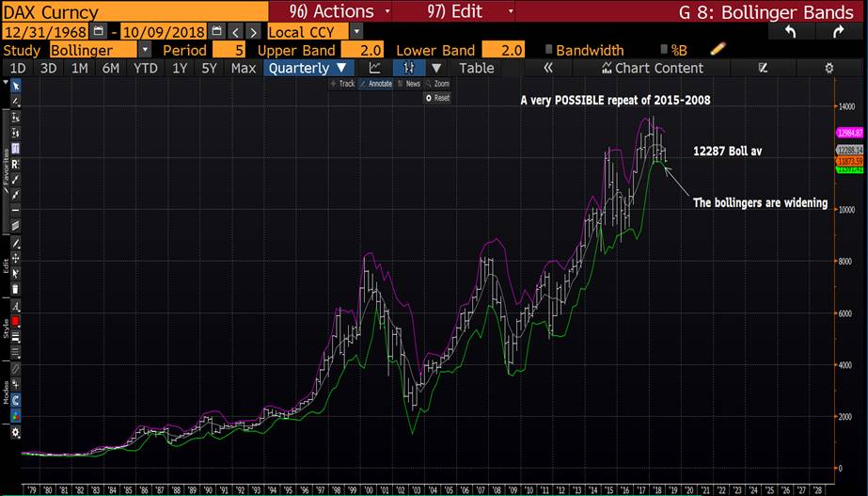Select the 1M range tab
The height and width of the screenshot is (496, 868).
[x=79, y=68]
